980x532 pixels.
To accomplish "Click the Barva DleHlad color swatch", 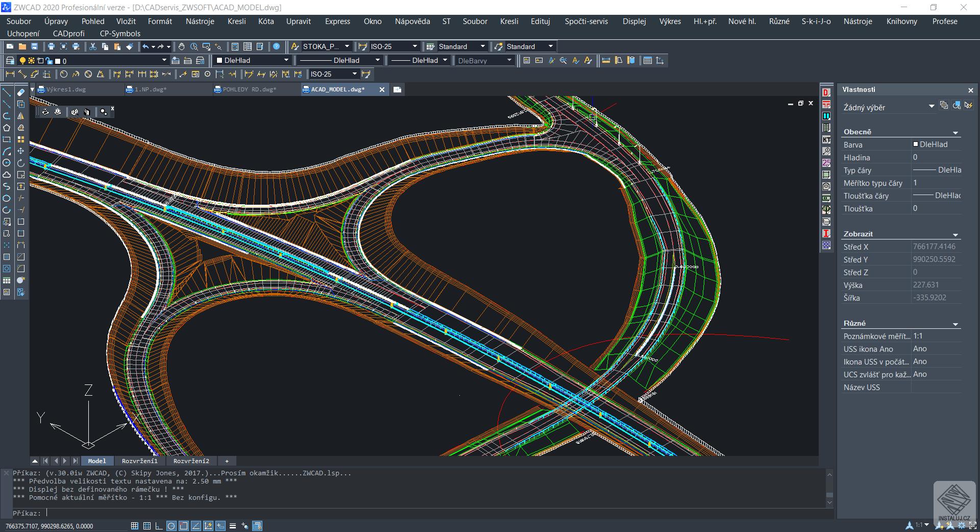I will point(916,144).
